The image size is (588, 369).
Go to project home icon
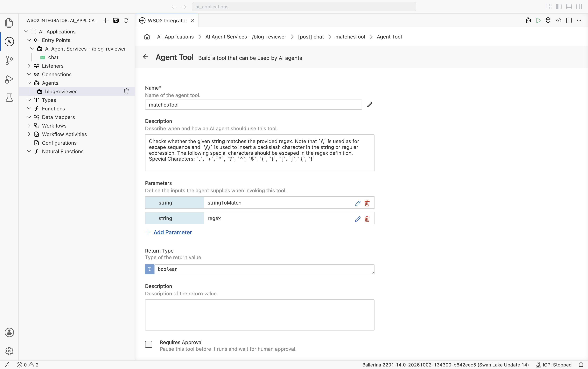[x=147, y=37]
